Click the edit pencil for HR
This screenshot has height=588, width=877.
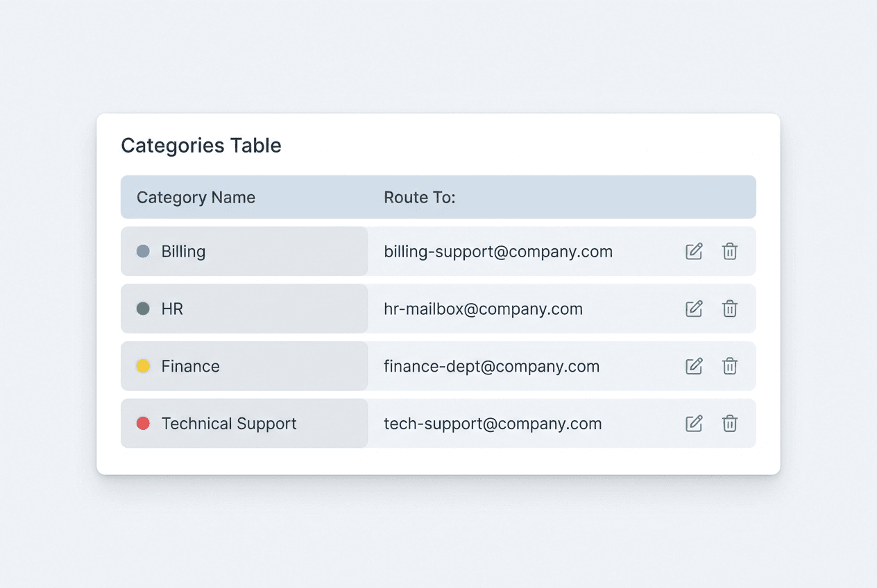click(694, 309)
